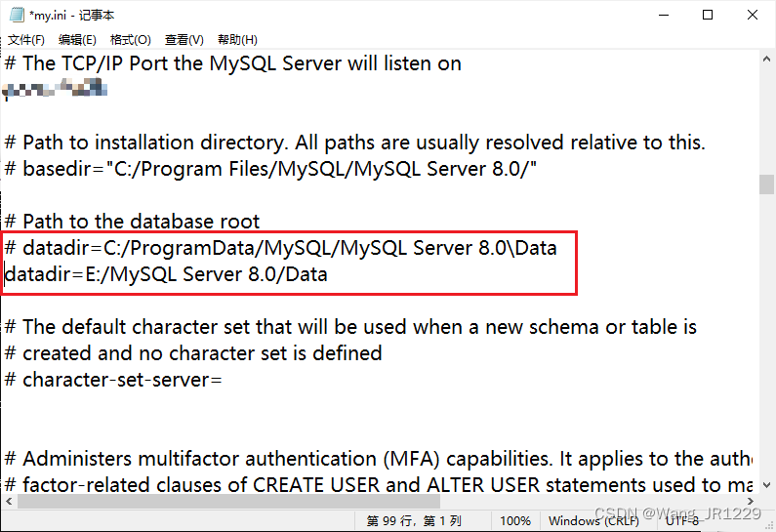Open the 格式(O) menu
776x532 pixels.
pos(130,40)
